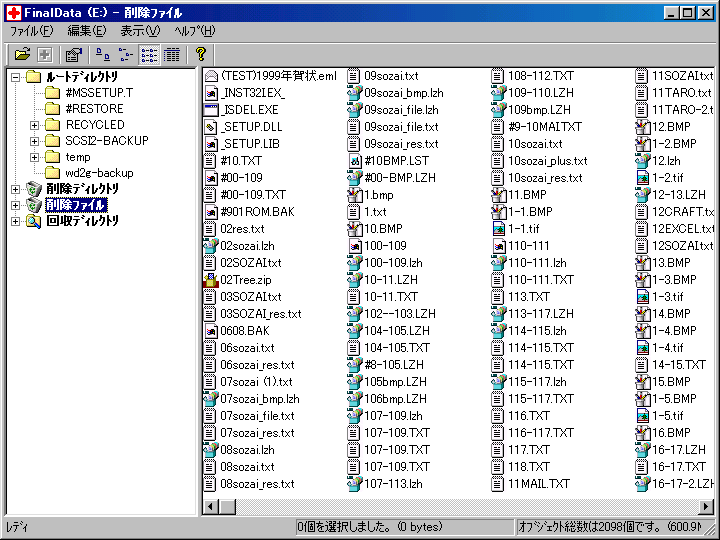Open the ヘルプ(H) menu
Screen dimensions: 720x540
pyautogui.click(x=194, y=31)
